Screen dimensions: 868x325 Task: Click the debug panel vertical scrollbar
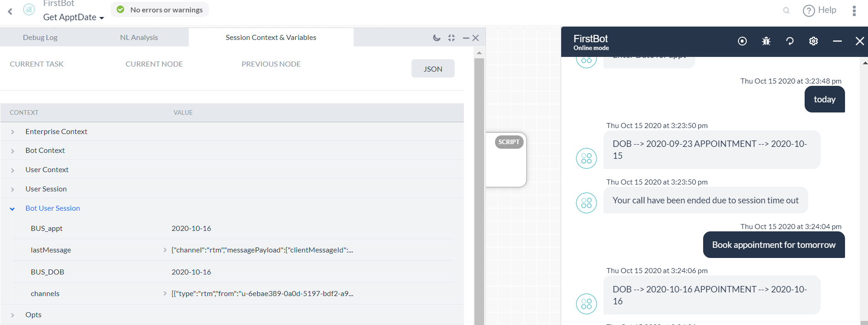[x=479, y=191]
